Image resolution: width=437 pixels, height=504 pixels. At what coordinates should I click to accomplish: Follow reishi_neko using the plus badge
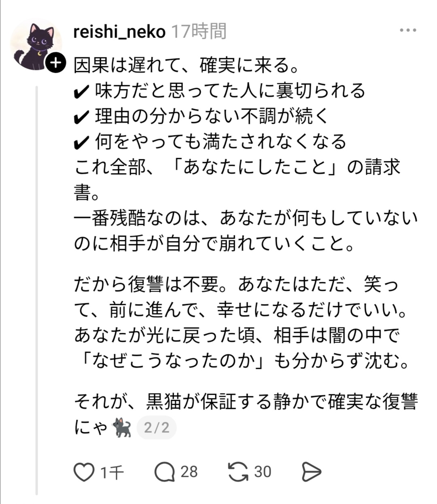[55, 63]
